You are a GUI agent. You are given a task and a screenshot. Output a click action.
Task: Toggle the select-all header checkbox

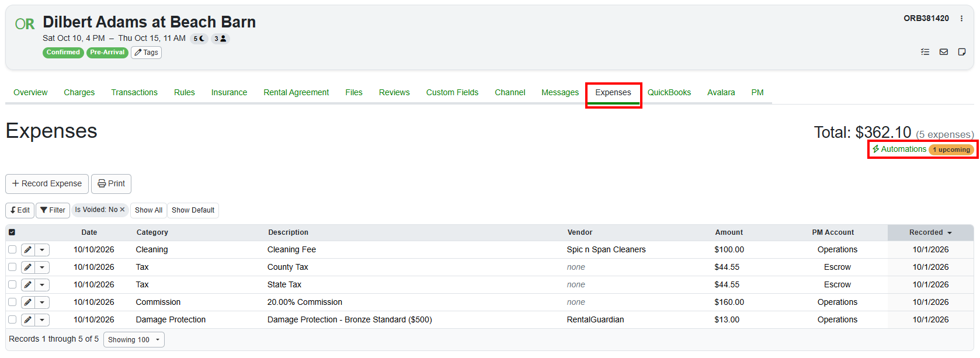pos(12,232)
